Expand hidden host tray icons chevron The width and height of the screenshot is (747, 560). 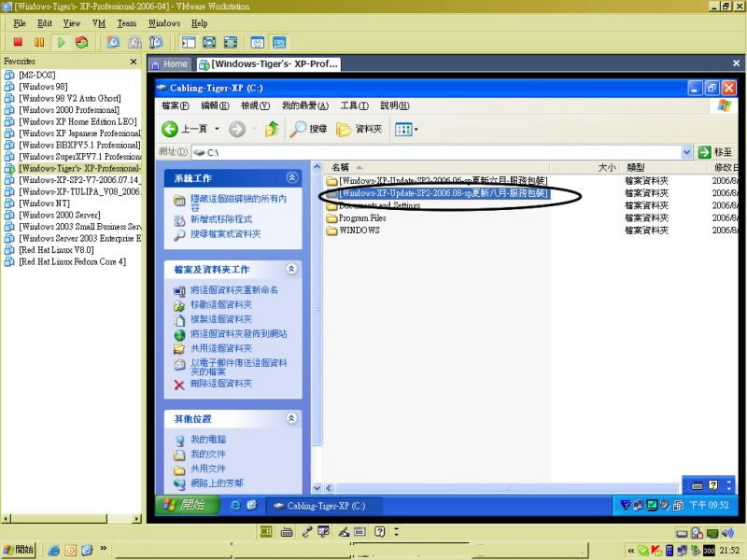coord(631,551)
